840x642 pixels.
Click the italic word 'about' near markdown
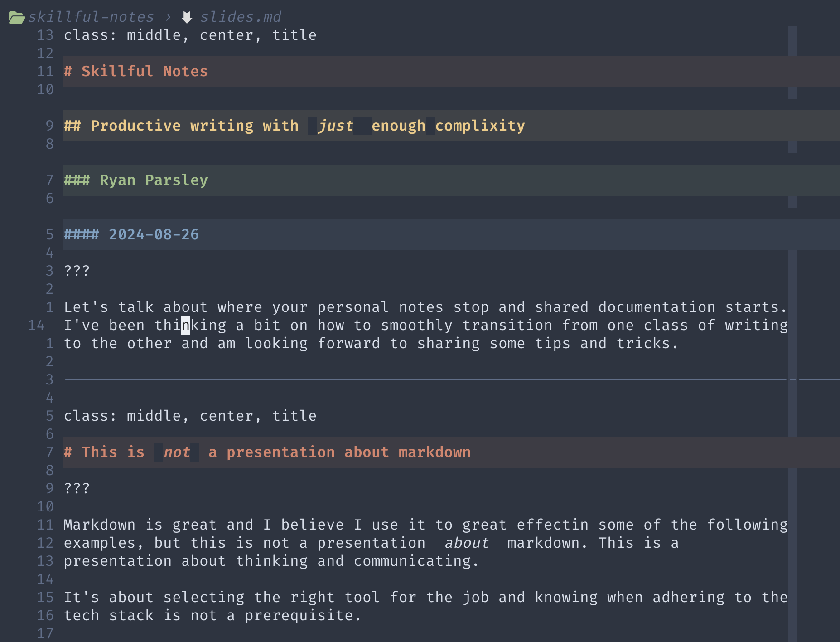[466, 542]
